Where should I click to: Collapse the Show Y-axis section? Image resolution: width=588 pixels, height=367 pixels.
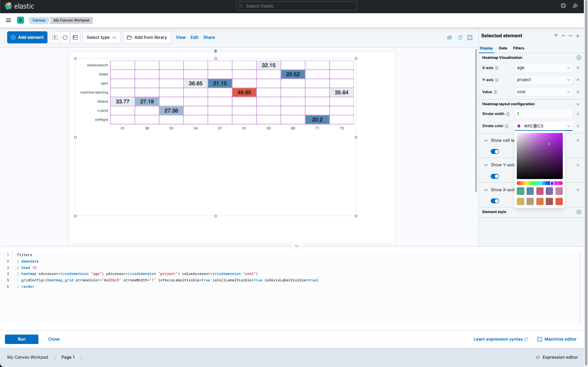(x=486, y=165)
